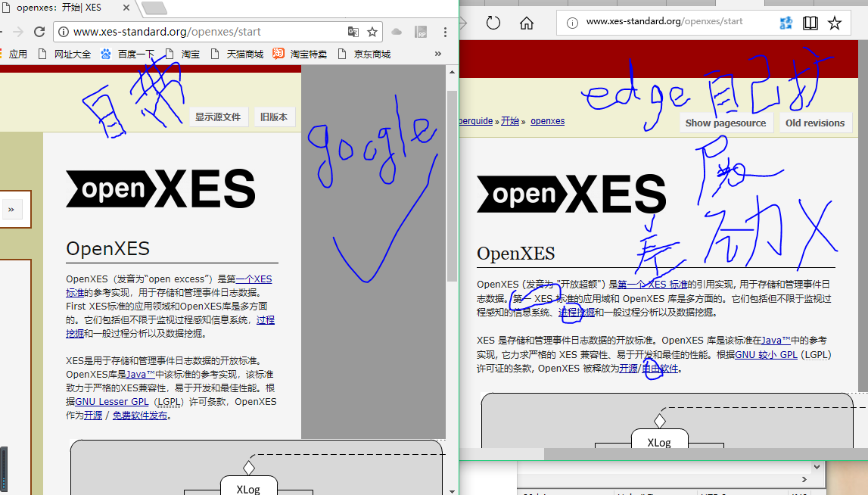Open a new Chrome tab

(x=154, y=8)
